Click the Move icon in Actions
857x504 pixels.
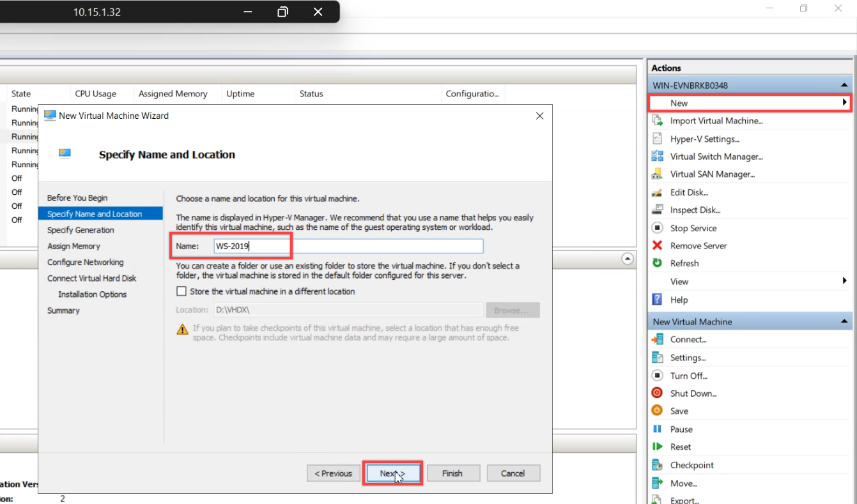coord(657,483)
